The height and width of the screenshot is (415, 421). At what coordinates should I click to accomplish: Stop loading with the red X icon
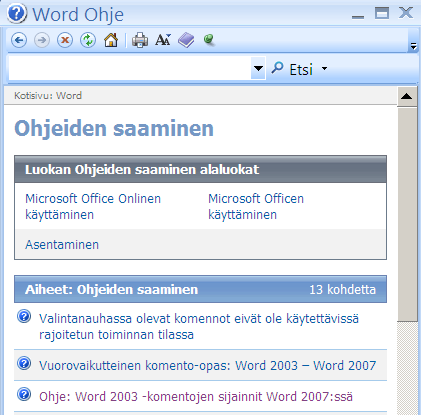65,41
